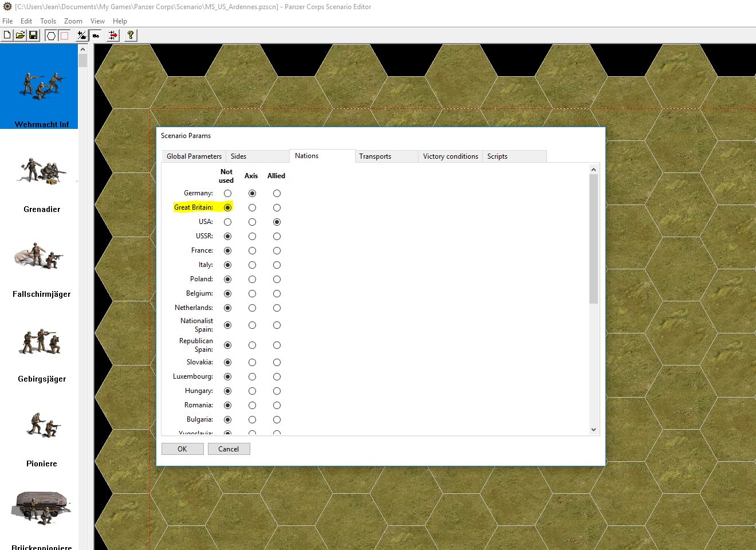The width and height of the screenshot is (756, 550).
Task: Set Germany to Allied
Action: 277,194
